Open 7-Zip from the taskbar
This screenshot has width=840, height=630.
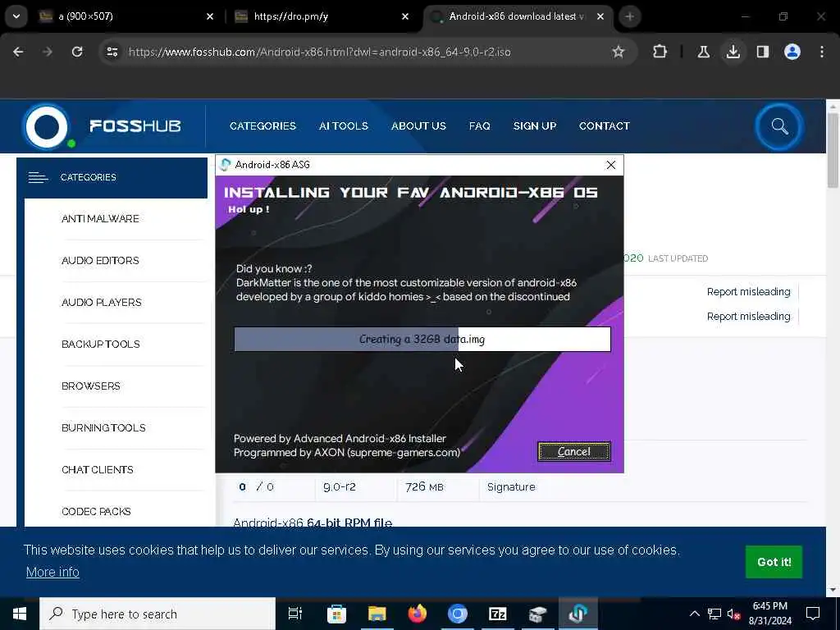pyautogui.click(x=498, y=614)
